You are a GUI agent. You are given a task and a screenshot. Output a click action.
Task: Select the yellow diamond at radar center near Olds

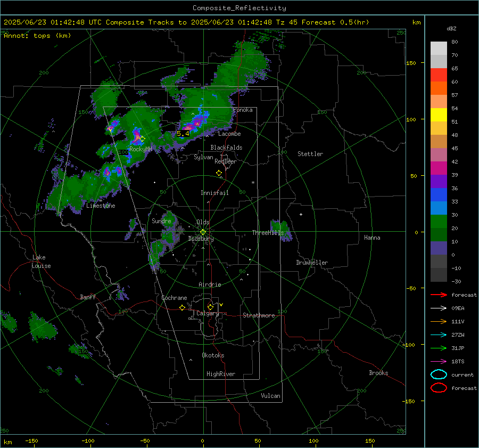click(x=203, y=232)
